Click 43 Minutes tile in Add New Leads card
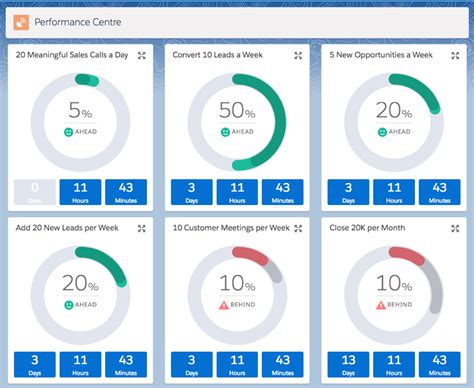474x388 pixels. (126, 365)
